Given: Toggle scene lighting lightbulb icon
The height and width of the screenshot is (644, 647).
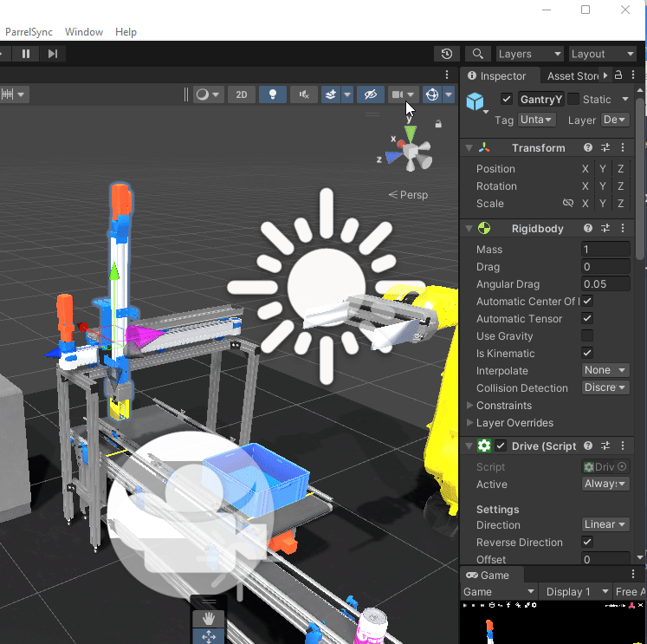Looking at the screenshot, I should pos(274,94).
